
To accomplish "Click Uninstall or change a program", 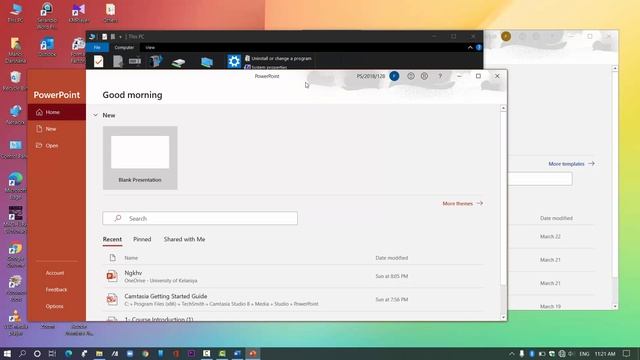I will coord(278,58).
